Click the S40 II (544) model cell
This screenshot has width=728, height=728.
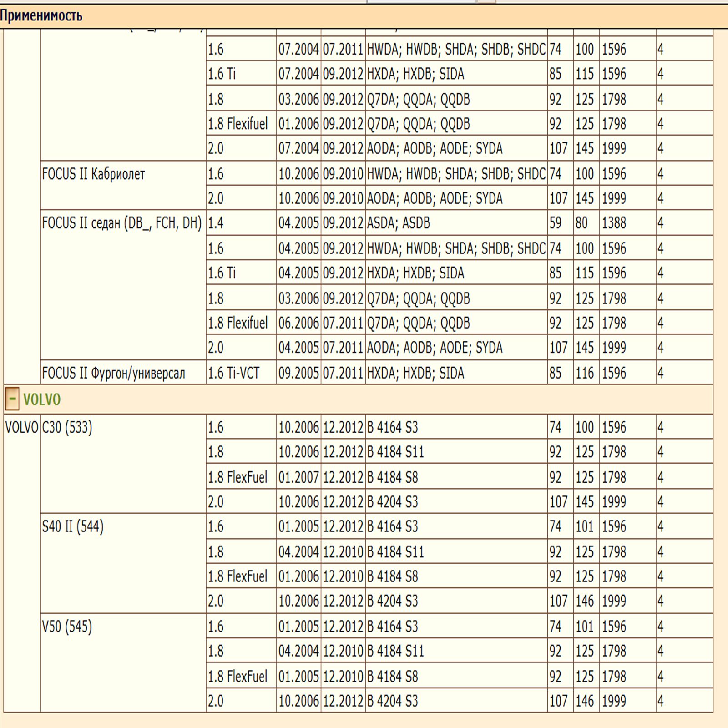[x=73, y=527]
